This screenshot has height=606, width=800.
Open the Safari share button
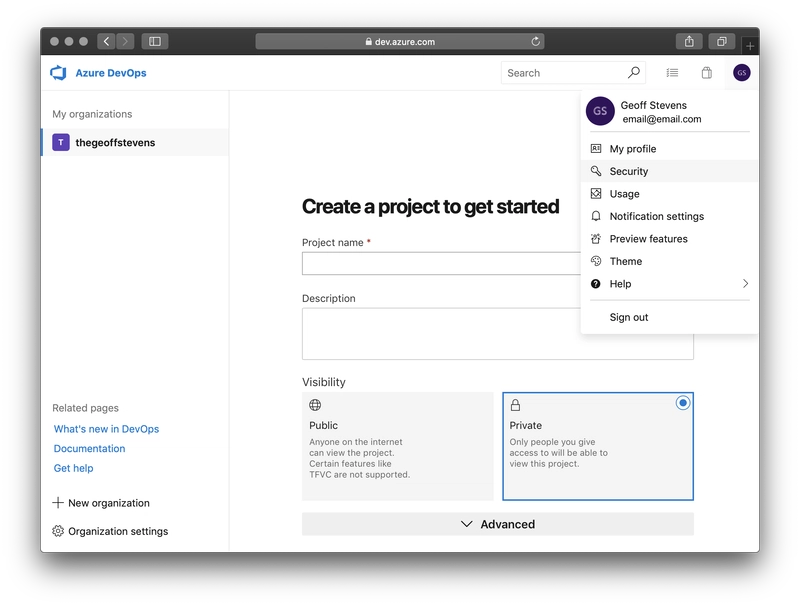pyautogui.click(x=689, y=41)
